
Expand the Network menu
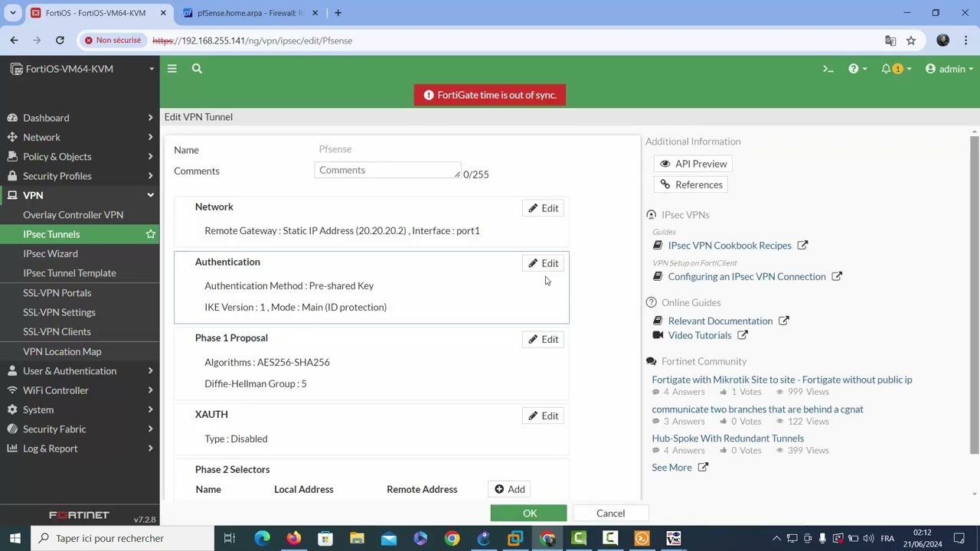point(80,137)
